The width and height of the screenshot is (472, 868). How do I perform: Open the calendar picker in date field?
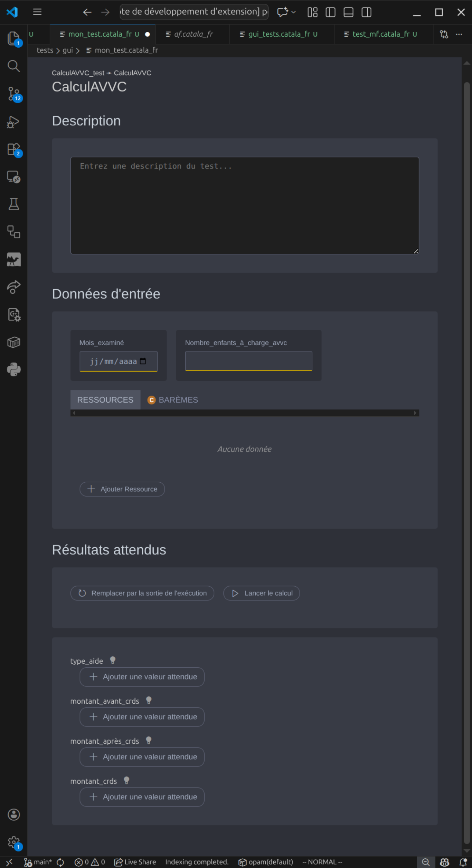click(143, 361)
